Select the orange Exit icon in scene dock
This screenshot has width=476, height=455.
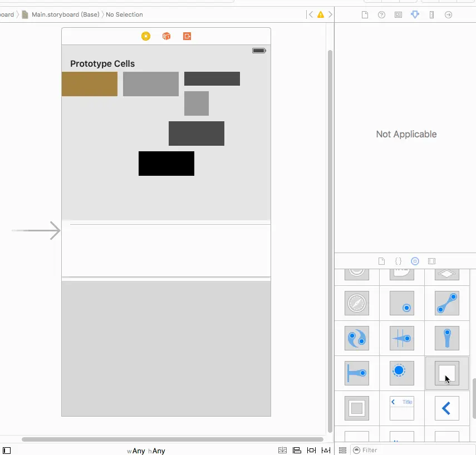[187, 36]
